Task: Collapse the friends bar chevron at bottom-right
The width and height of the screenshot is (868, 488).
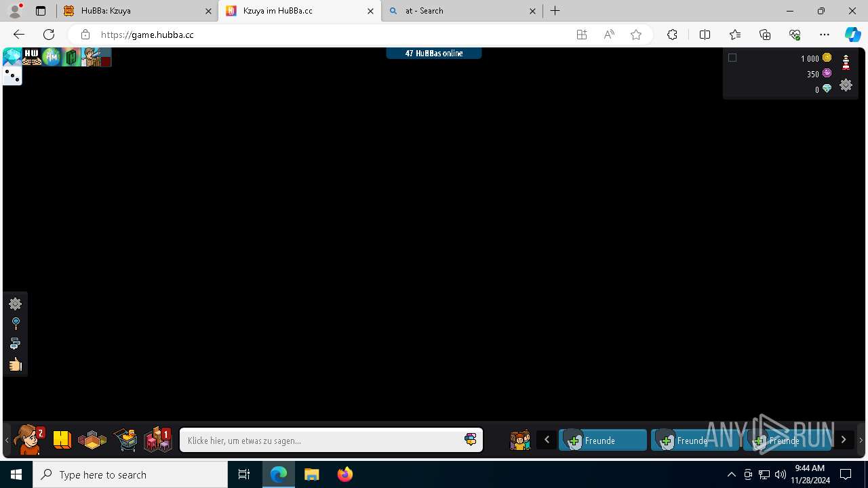Action: tap(861, 441)
